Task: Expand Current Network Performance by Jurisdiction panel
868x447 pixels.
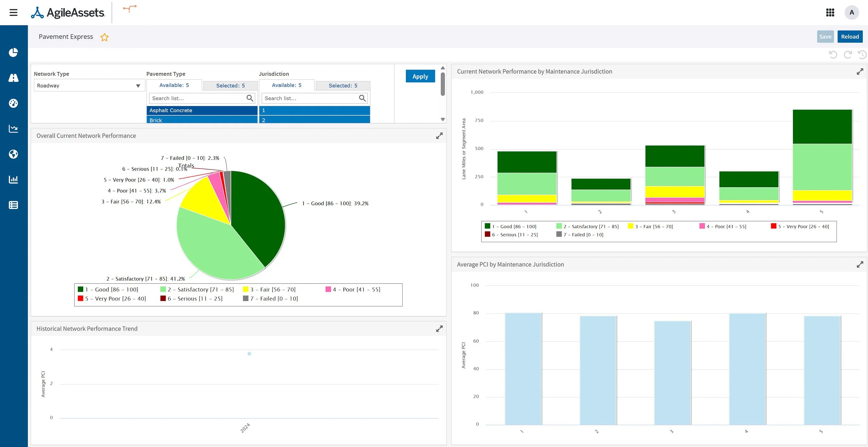Action: 860,72
